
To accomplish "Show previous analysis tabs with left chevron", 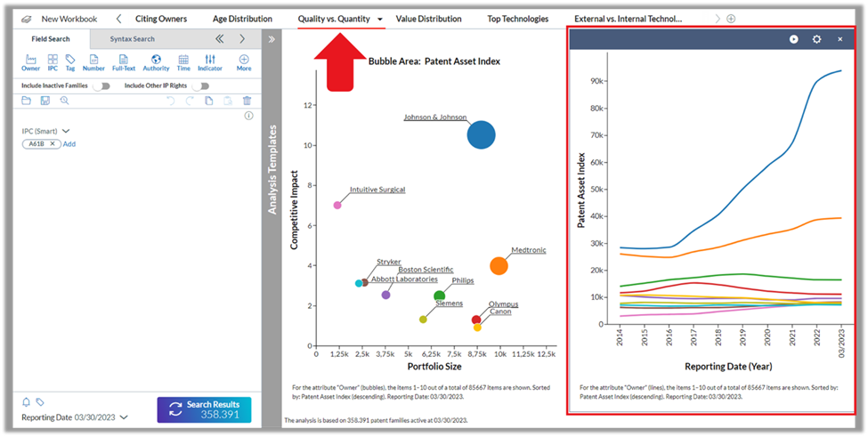I will point(118,19).
